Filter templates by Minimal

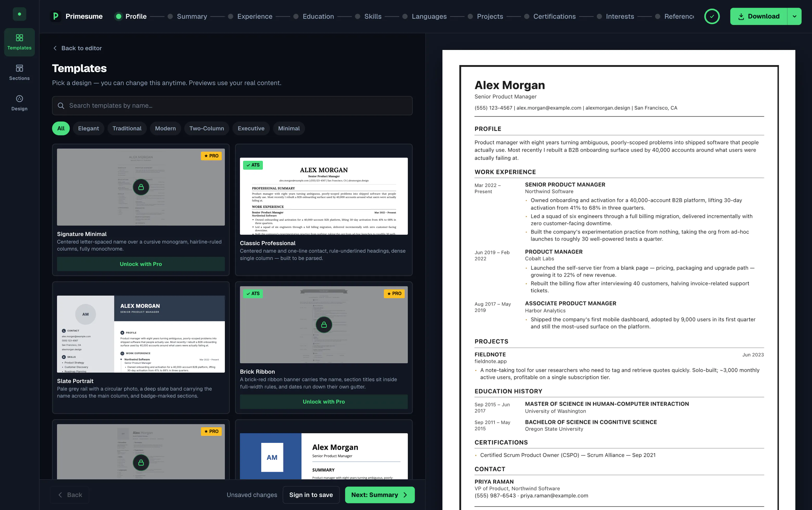coord(289,129)
